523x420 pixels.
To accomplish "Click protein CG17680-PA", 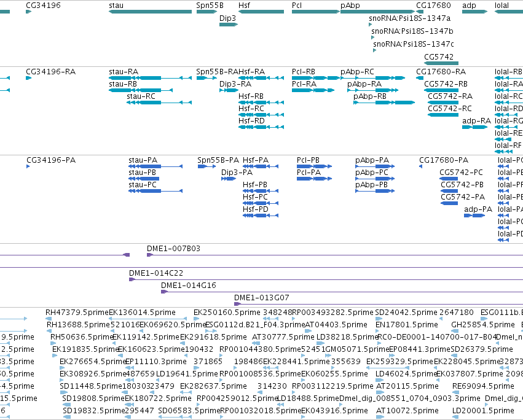I will [444, 160].
